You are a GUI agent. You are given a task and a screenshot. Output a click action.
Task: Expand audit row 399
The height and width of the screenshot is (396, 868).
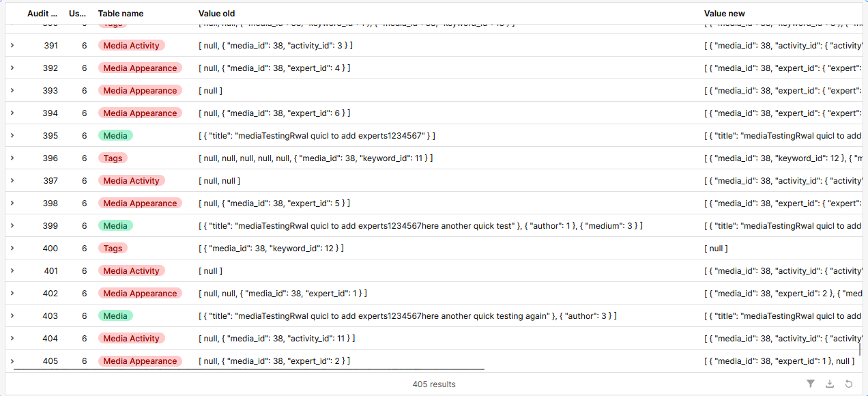12,226
